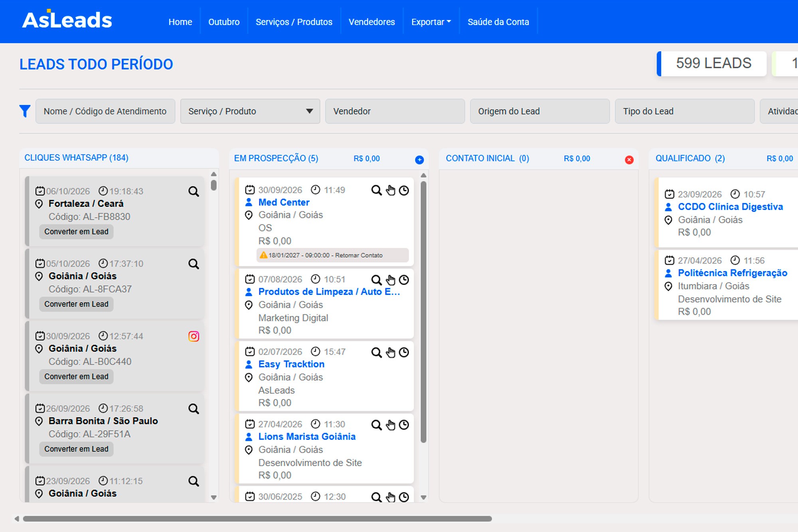Click the Nome / Código de Atendimento field
This screenshot has height=532, width=798.
pyautogui.click(x=105, y=111)
